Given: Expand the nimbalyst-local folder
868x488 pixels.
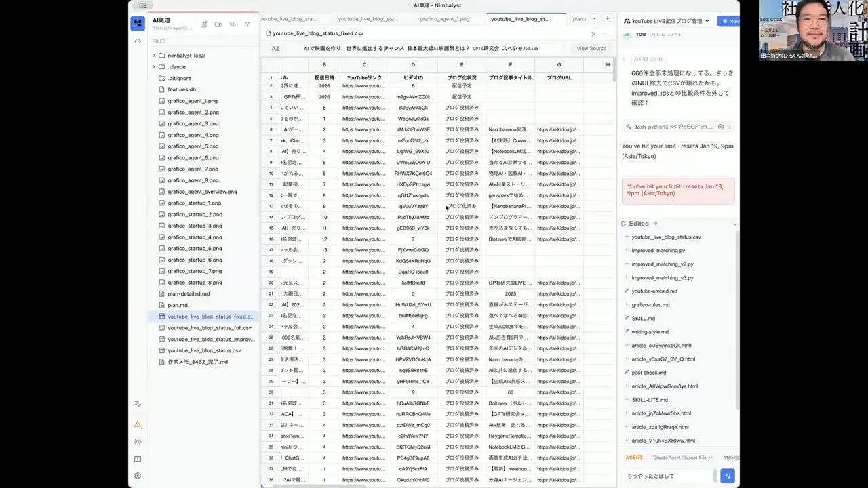Looking at the screenshot, I should click(x=154, y=56).
